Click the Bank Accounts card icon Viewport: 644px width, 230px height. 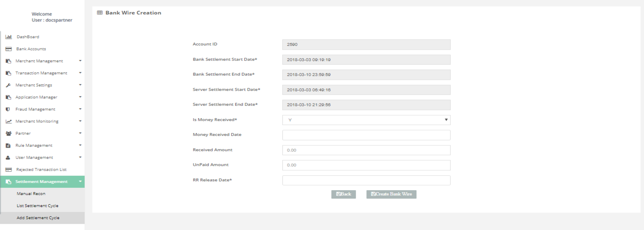tap(8, 49)
